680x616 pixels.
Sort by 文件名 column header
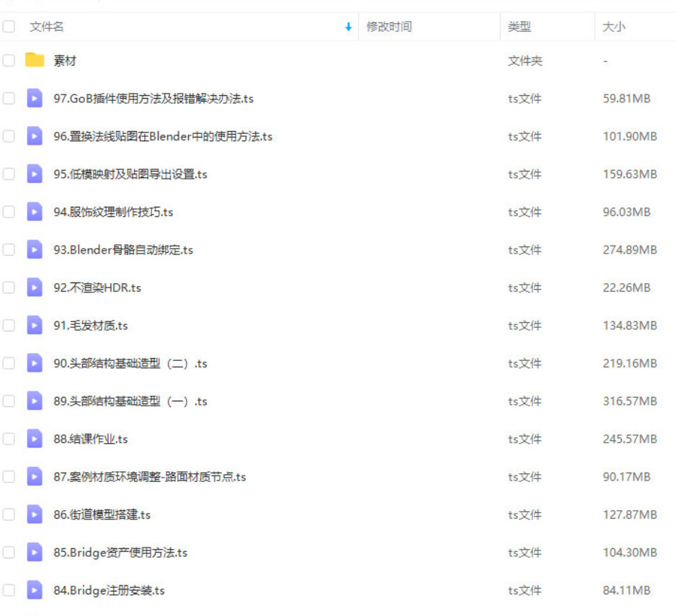(x=46, y=27)
